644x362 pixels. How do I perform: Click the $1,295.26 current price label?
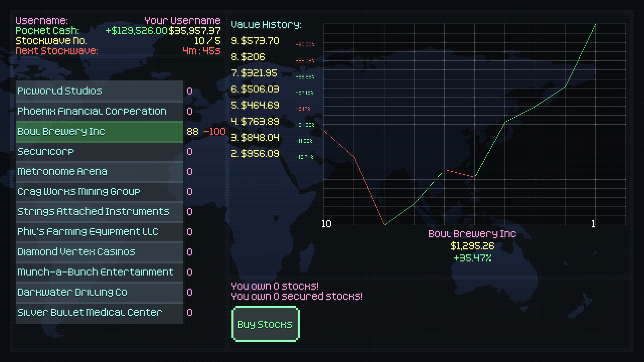tap(472, 246)
